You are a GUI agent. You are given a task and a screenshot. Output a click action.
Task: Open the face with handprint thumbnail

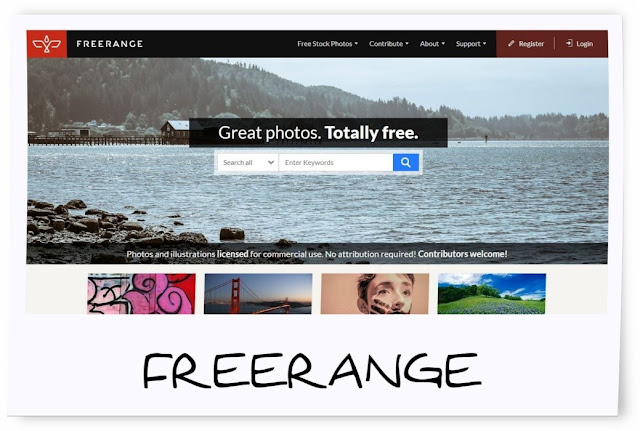[375, 293]
